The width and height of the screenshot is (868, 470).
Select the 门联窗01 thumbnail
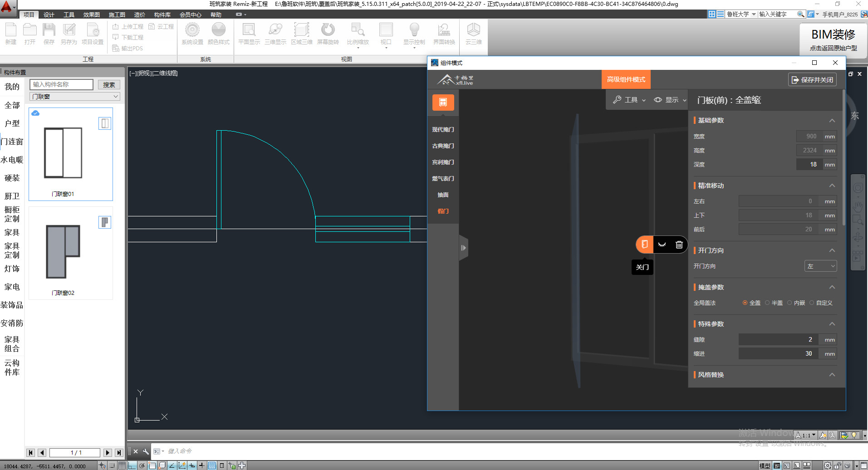(71, 154)
